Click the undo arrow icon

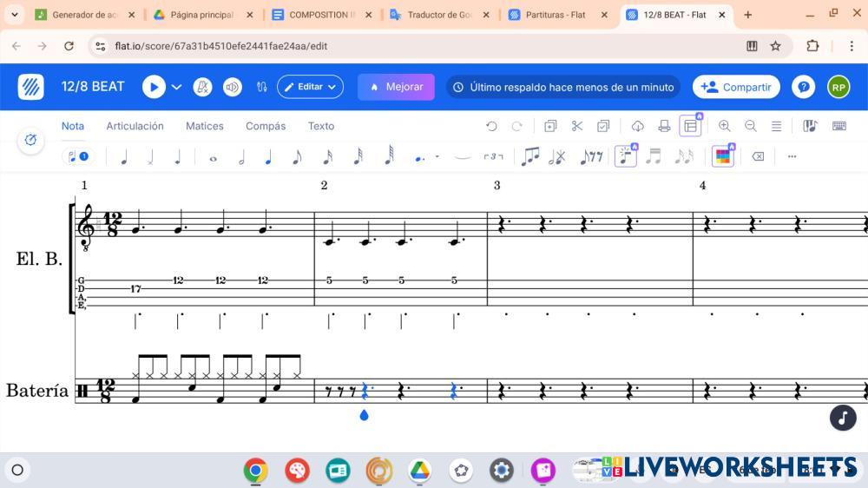pos(491,126)
